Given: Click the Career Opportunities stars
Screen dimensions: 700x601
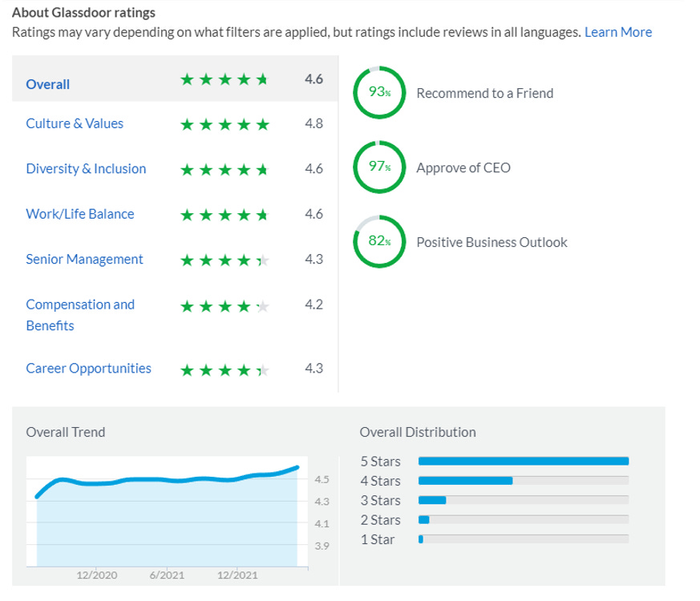Looking at the screenshot, I should point(225,370).
